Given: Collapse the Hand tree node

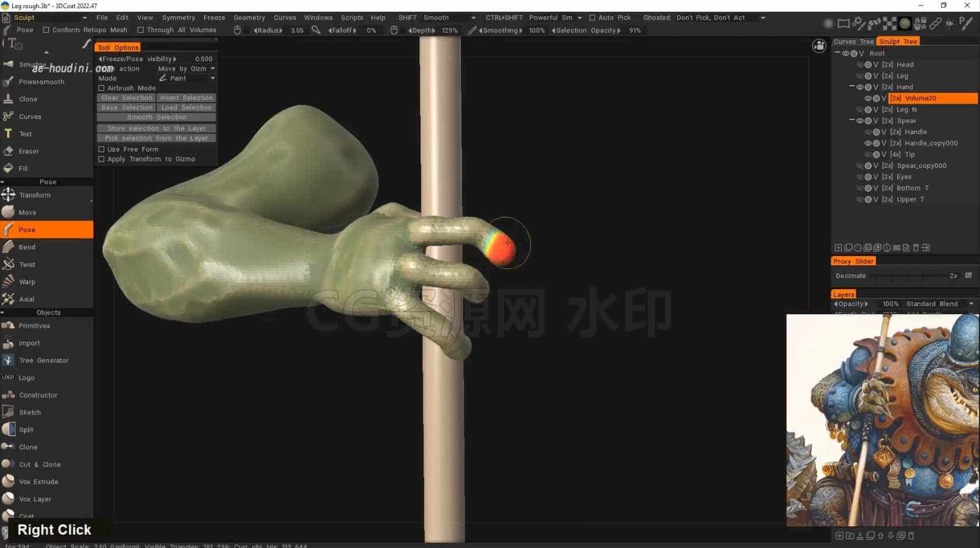Looking at the screenshot, I should (852, 87).
